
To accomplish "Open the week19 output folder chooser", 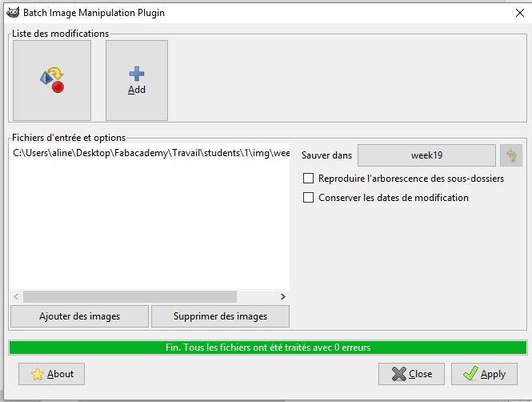I will click(x=426, y=155).
